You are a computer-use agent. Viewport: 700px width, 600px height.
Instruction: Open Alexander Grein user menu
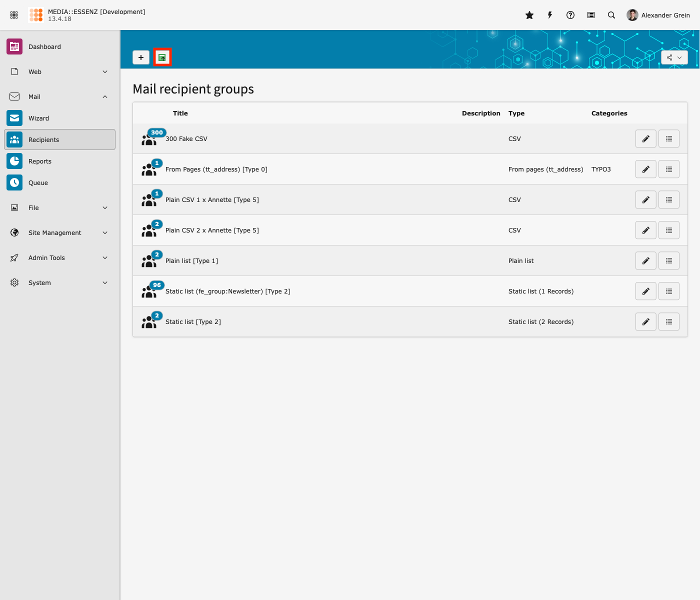tap(658, 15)
